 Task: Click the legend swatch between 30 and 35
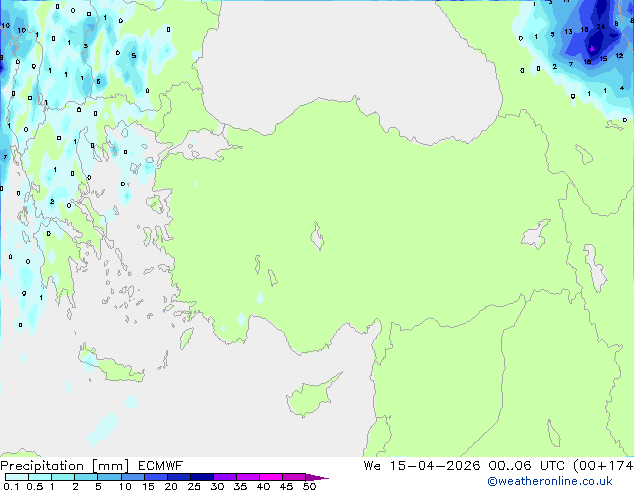(224, 477)
